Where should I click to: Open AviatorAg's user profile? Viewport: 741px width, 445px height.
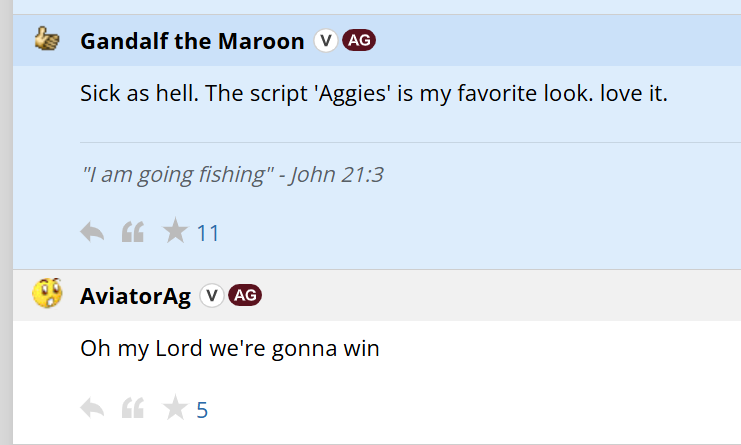136,297
